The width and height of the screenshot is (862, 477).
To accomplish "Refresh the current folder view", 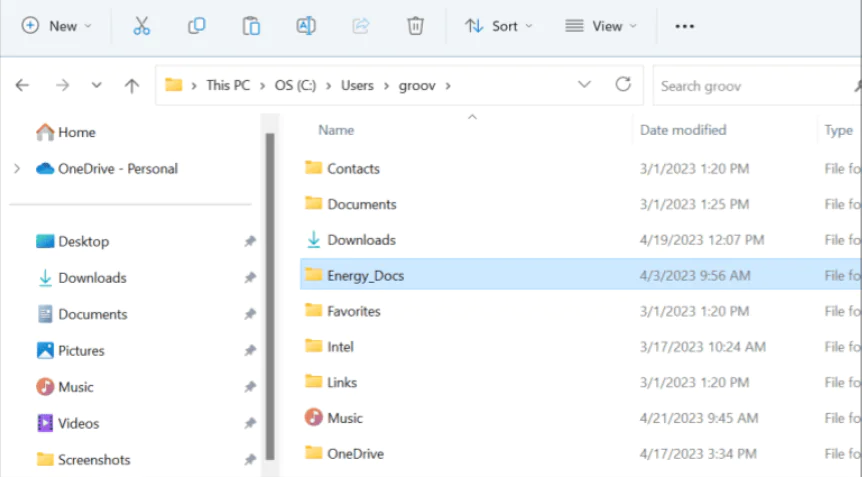I will (623, 85).
